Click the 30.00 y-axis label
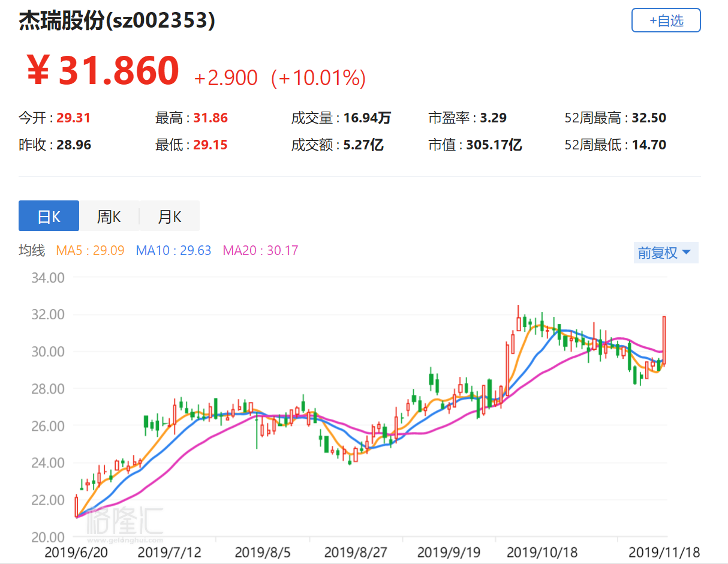The image size is (728, 564). [48, 352]
